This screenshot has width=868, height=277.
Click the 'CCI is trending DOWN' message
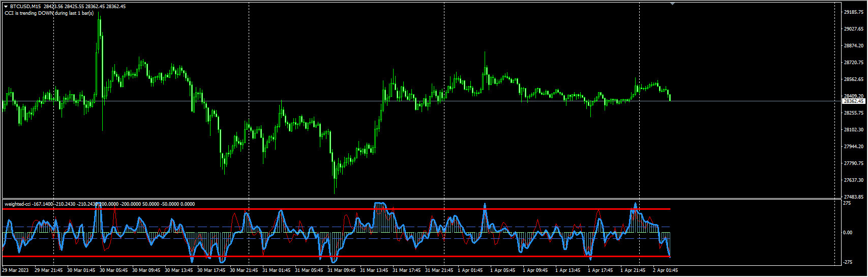click(49, 13)
